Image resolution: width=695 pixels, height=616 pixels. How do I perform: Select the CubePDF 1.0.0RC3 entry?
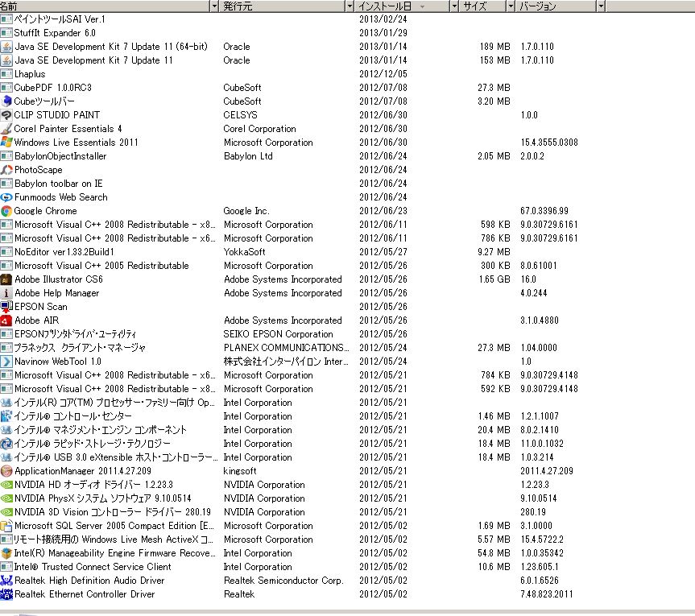pyautogui.click(x=52, y=88)
